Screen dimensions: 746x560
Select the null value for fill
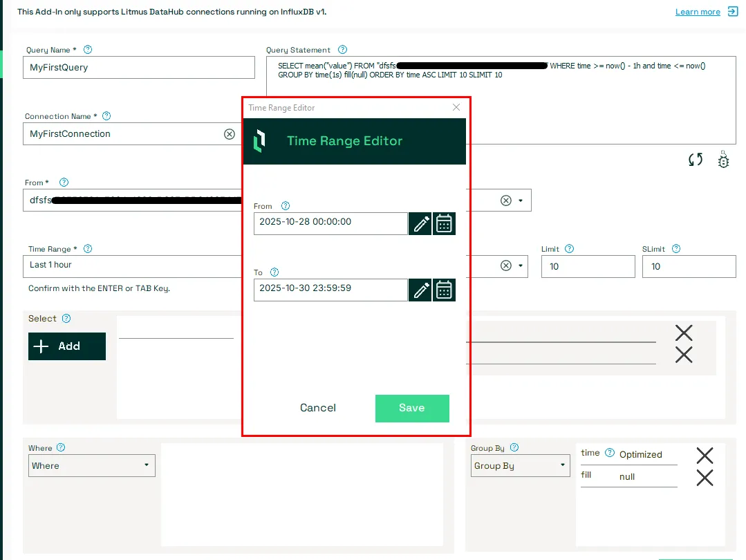coord(627,477)
